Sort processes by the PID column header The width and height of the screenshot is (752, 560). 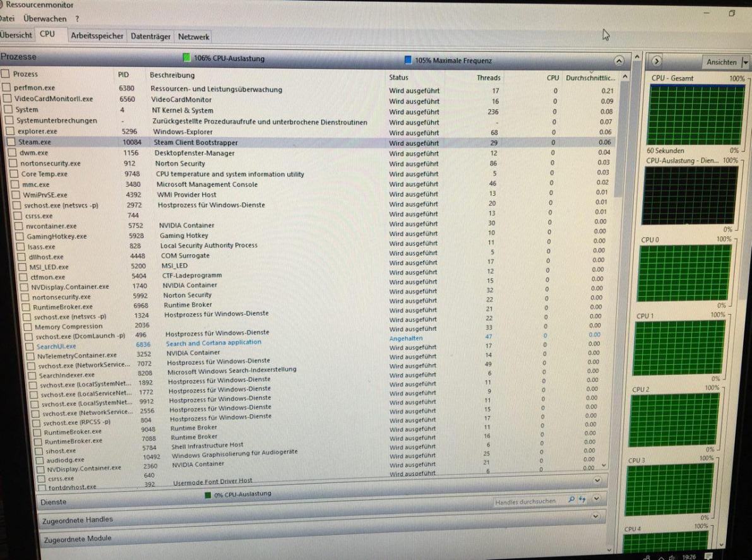123,74
